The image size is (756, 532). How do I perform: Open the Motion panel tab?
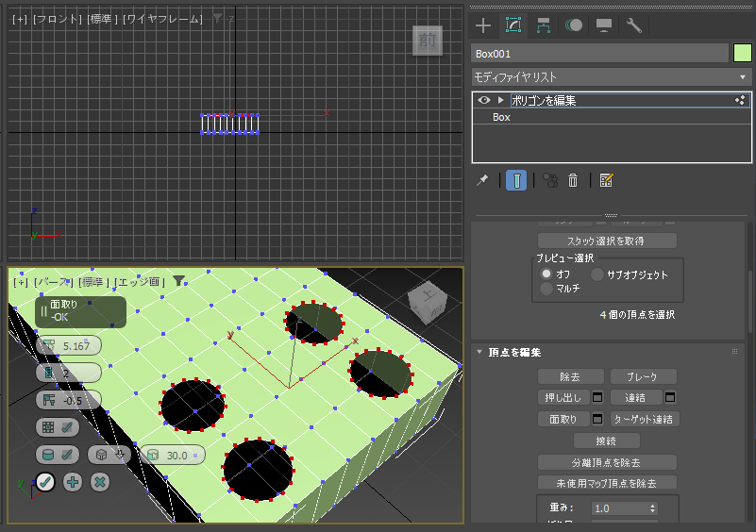click(573, 25)
